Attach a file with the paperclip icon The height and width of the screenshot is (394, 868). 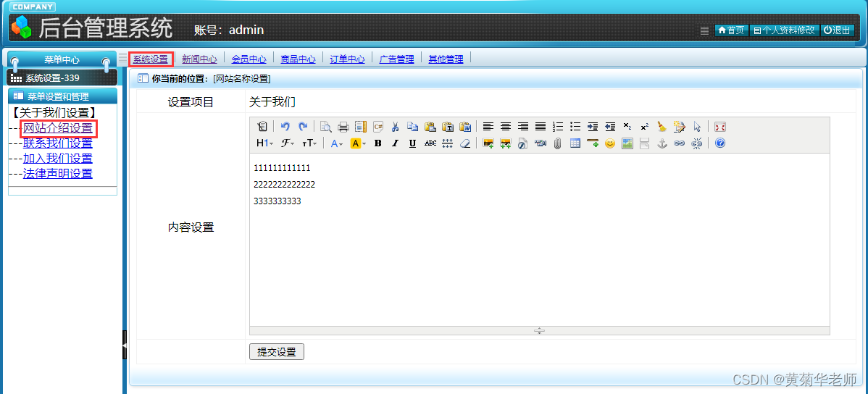click(x=557, y=143)
